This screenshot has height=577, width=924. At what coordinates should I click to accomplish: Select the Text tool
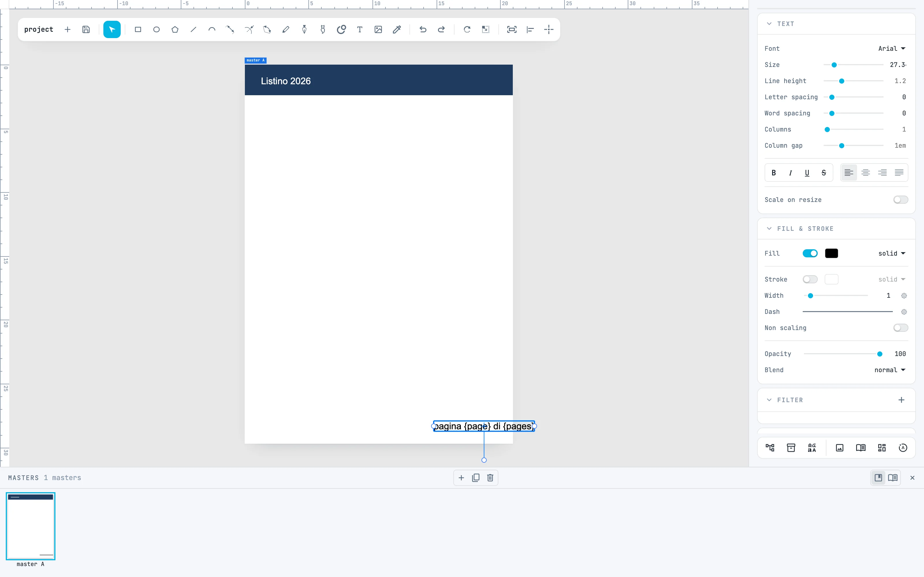click(x=360, y=29)
